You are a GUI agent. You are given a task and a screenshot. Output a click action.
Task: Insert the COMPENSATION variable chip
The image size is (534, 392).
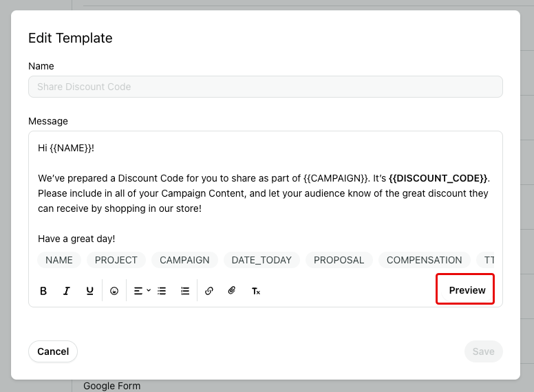425,260
